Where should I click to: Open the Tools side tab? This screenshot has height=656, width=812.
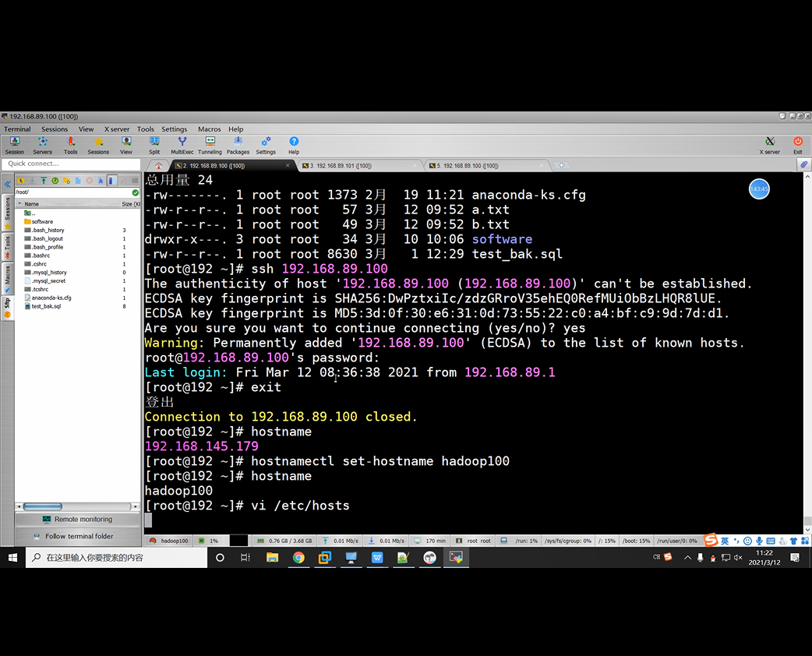click(7, 247)
